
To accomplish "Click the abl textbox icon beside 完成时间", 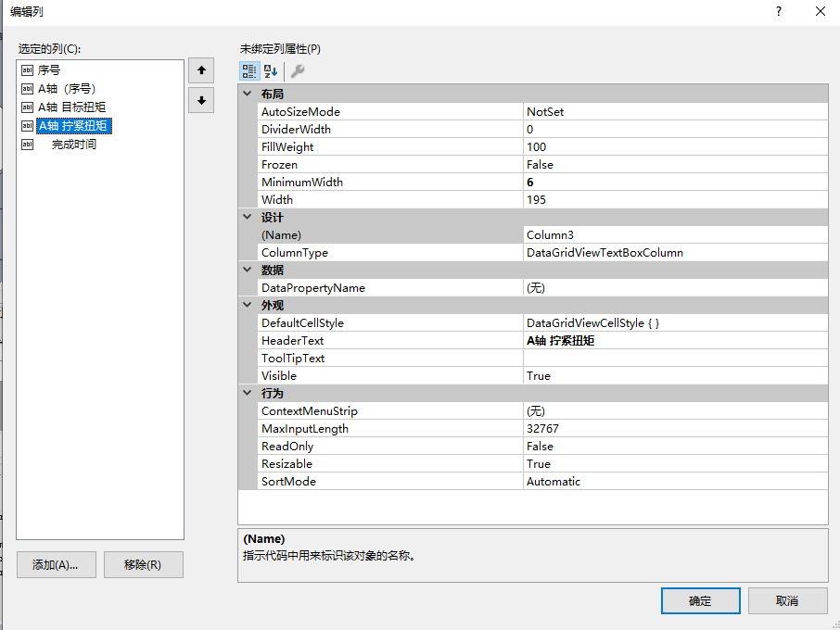I will click(x=27, y=144).
